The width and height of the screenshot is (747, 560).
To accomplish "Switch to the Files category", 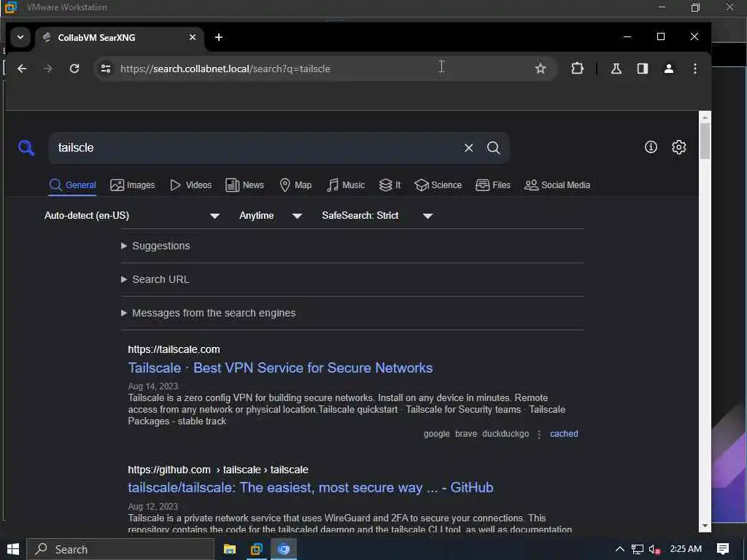I will pyautogui.click(x=493, y=185).
